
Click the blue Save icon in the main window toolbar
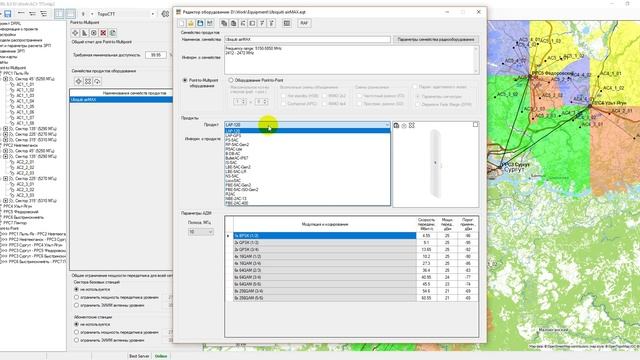tap(7, 14)
